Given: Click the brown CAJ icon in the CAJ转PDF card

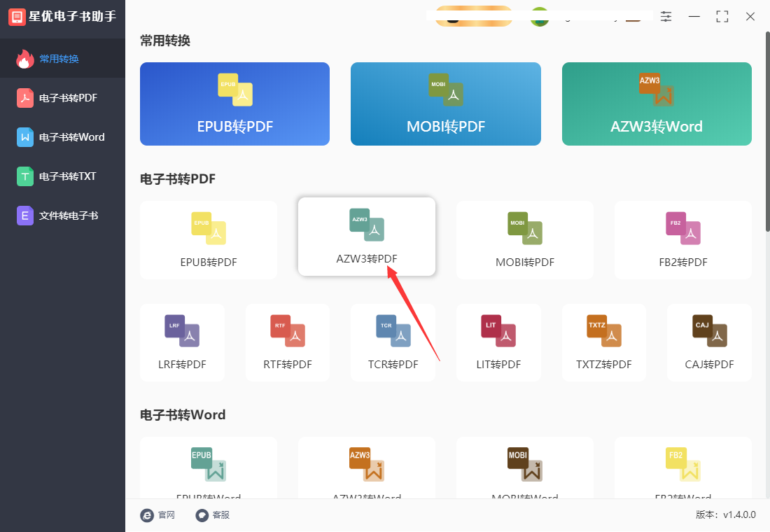Looking at the screenshot, I should (x=710, y=331).
